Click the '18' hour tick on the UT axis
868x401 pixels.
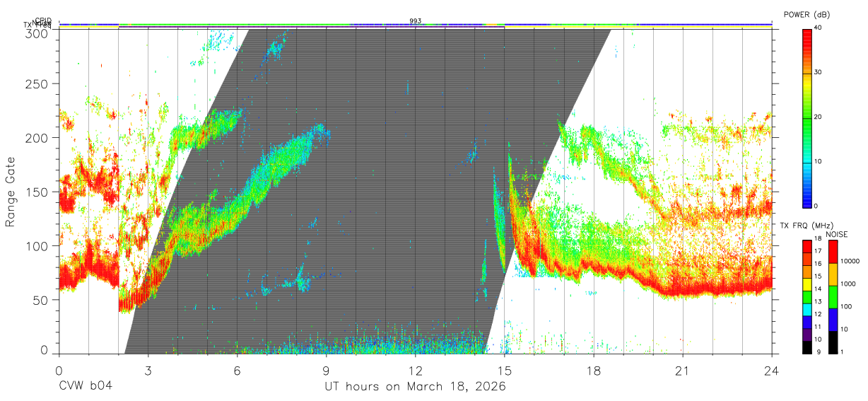(x=594, y=370)
